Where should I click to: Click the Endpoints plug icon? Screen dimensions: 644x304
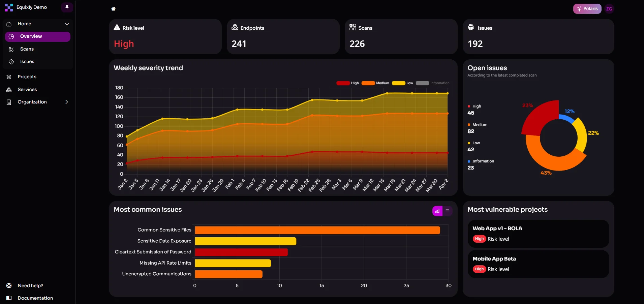(x=235, y=28)
